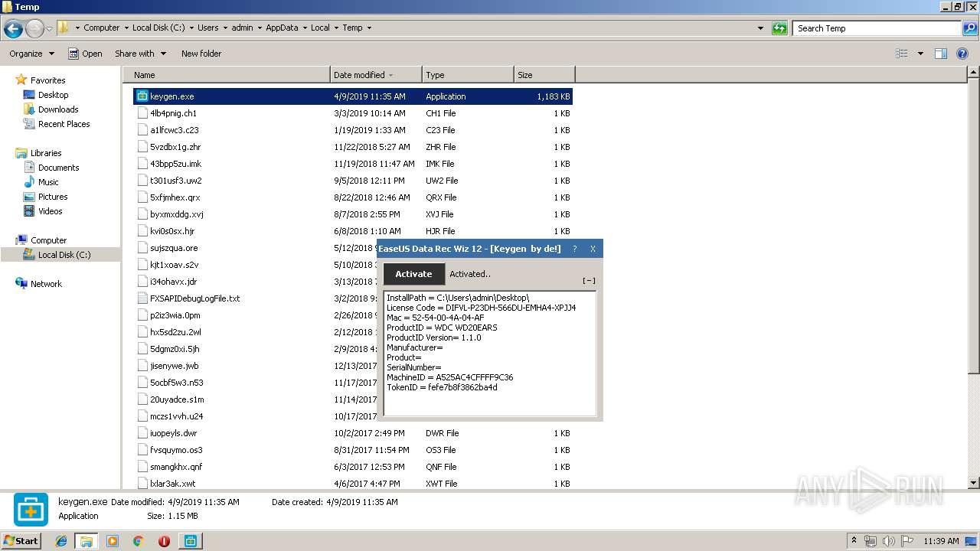Screen dimensions: 980x551
Task: Open the Pictures library
Action: 53,197
